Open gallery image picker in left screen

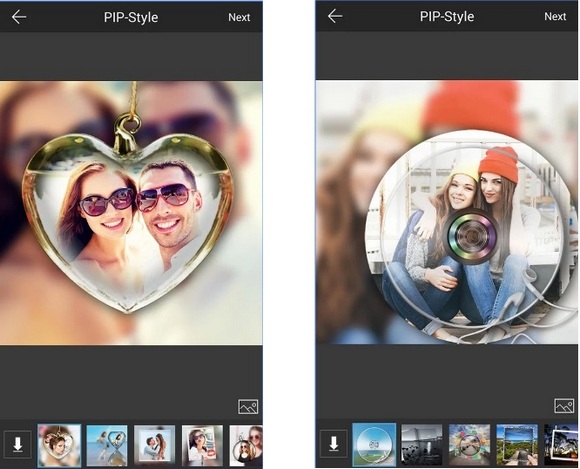click(x=248, y=407)
